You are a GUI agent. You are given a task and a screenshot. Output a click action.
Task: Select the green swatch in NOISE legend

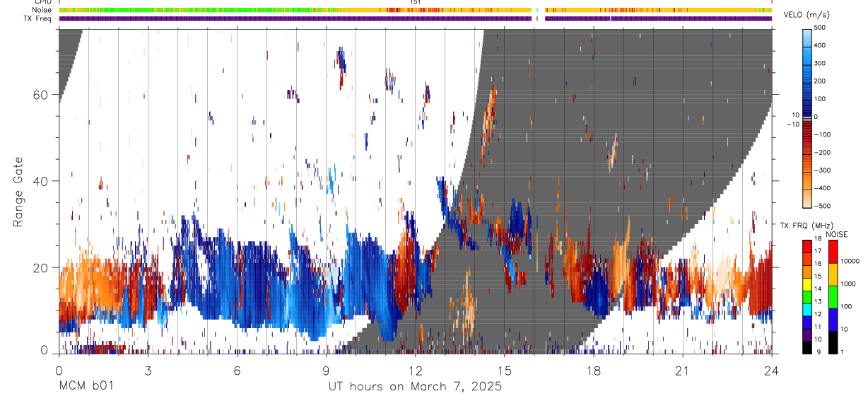pos(833,297)
